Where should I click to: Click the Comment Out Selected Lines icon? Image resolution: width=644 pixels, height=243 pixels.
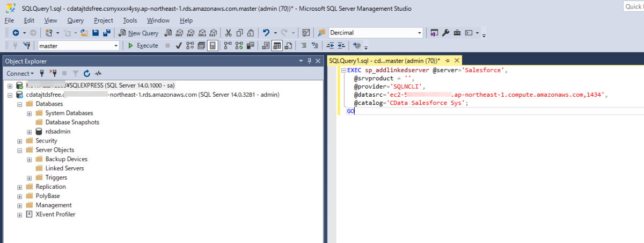(303, 46)
